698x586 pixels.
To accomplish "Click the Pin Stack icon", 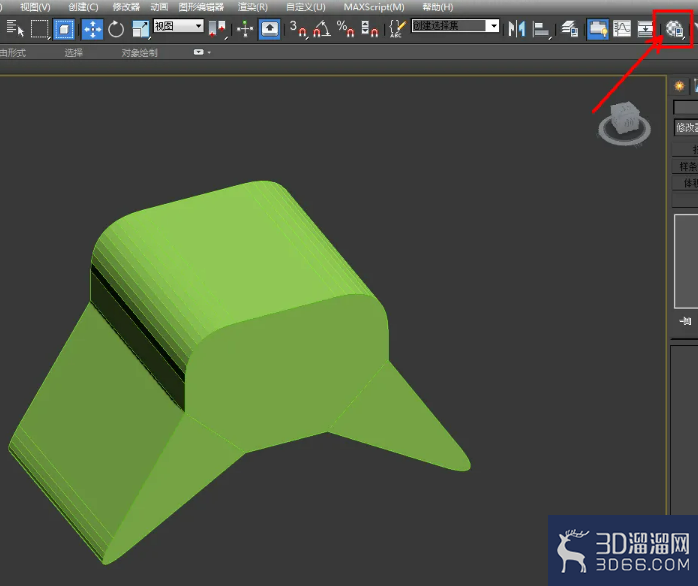I will [x=686, y=321].
